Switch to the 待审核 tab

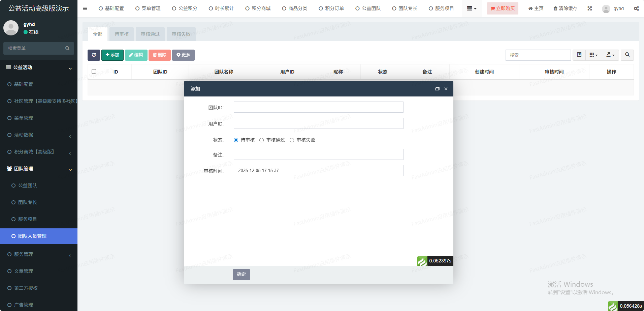[122, 34]
